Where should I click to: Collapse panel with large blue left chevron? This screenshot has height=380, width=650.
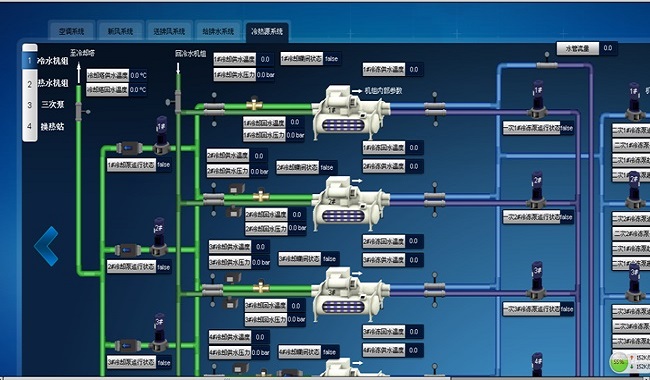point(46,246)
